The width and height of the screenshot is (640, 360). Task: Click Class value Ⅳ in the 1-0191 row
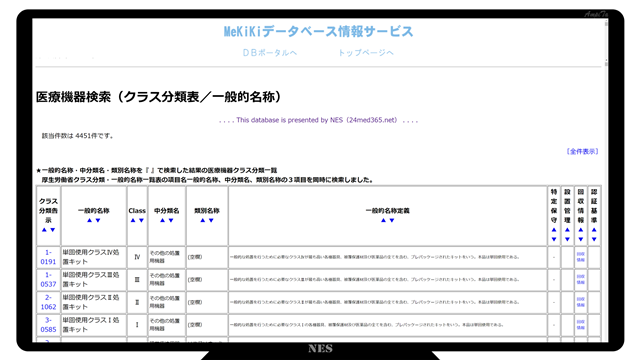coord(137,257)
